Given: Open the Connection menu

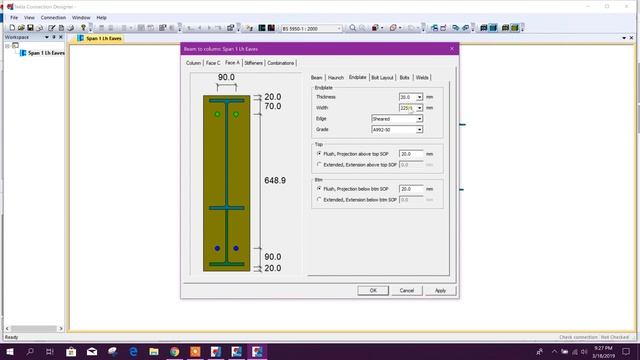Looking at the screenshot, I should click(53, 18).
